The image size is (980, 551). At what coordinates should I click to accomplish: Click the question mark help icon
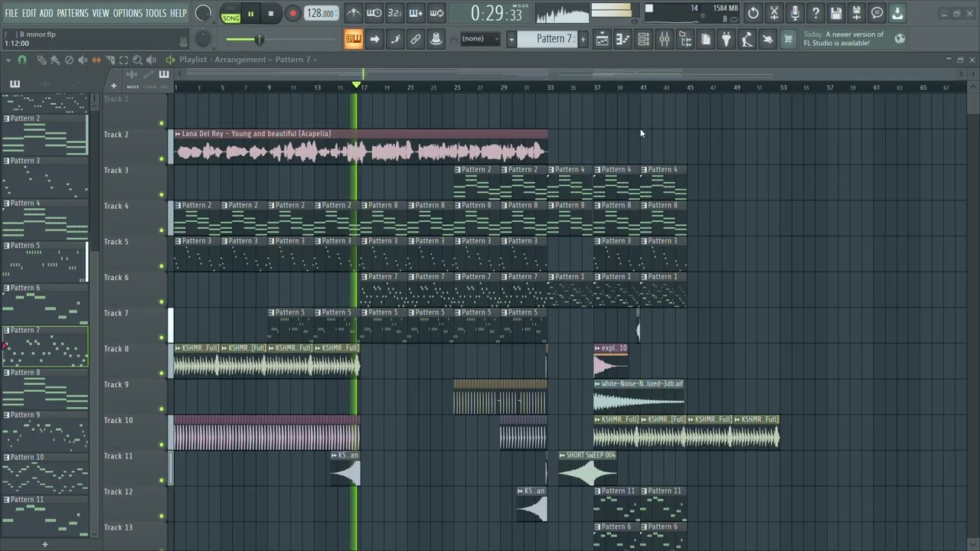tap(815, 13)
